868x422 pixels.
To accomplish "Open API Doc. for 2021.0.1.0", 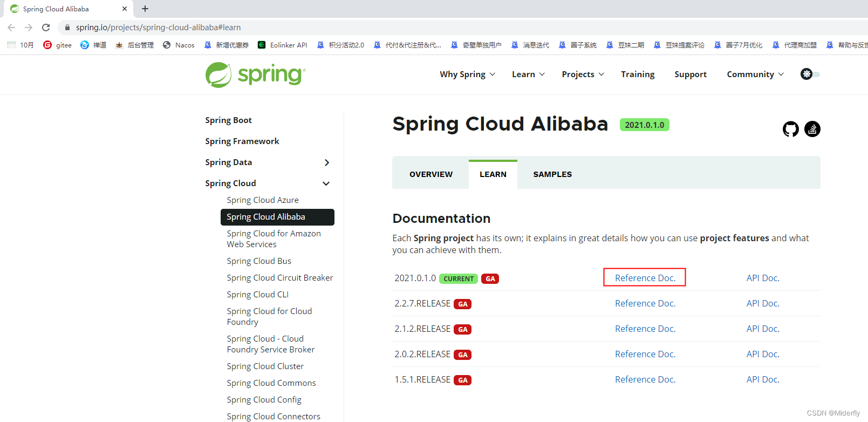I will tap(763, 278).
